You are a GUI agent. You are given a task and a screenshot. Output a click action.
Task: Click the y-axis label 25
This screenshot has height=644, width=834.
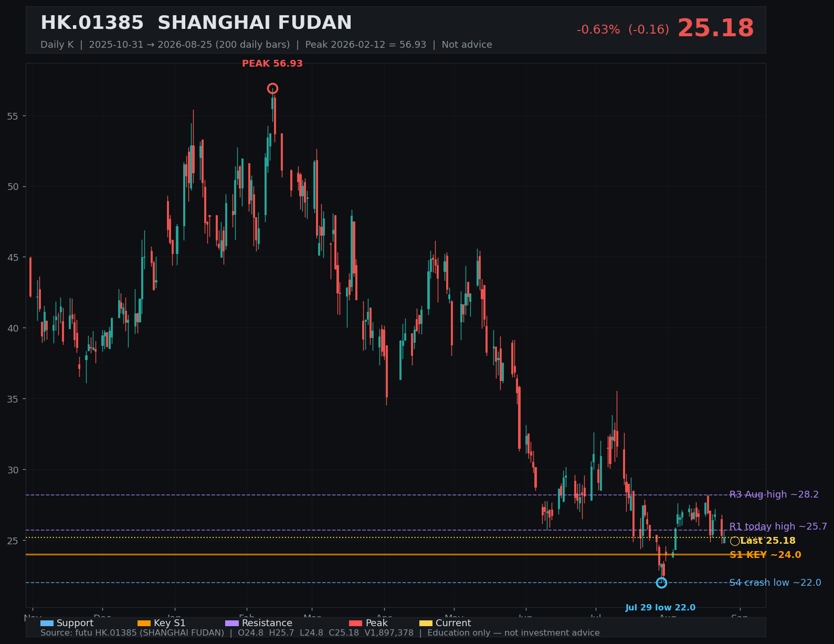13,541
